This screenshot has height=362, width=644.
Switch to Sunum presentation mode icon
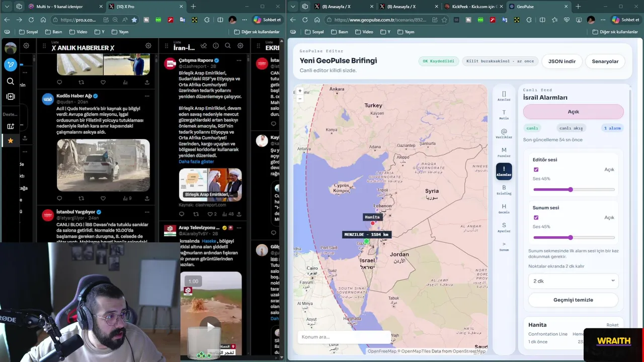pos(504,246)
